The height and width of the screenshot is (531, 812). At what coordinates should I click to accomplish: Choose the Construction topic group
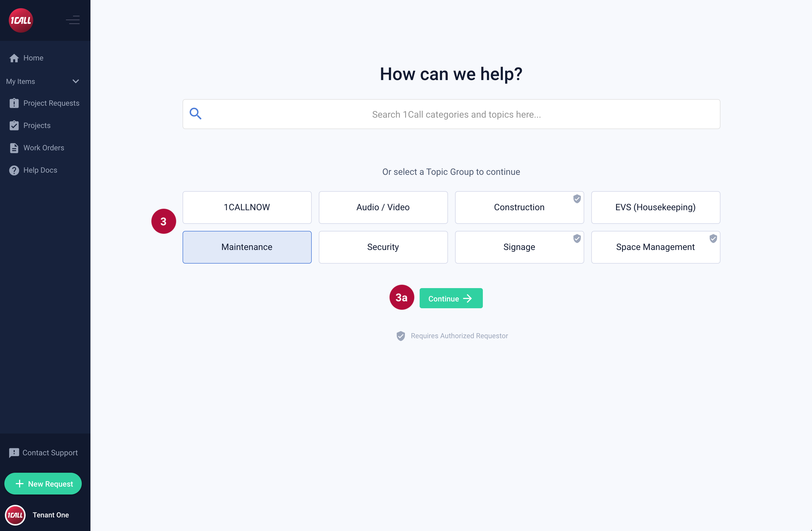[519, 207]
